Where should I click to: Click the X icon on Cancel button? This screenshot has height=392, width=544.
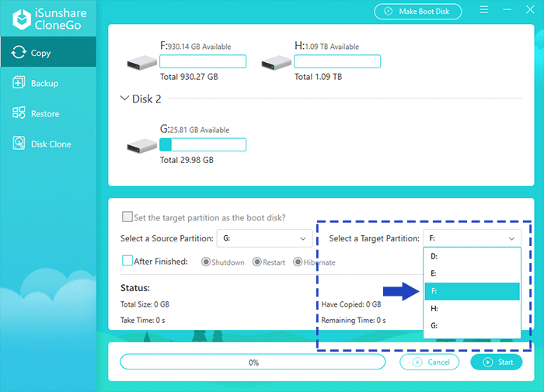pyautogui.click(x=417, y=363)
